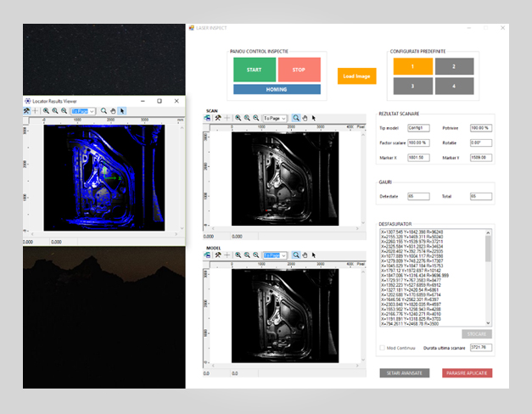Select the pointer arrow tool in MODEL toolbar
The width and height of the screenshot is (532, 414).
(x=314, y=254)
